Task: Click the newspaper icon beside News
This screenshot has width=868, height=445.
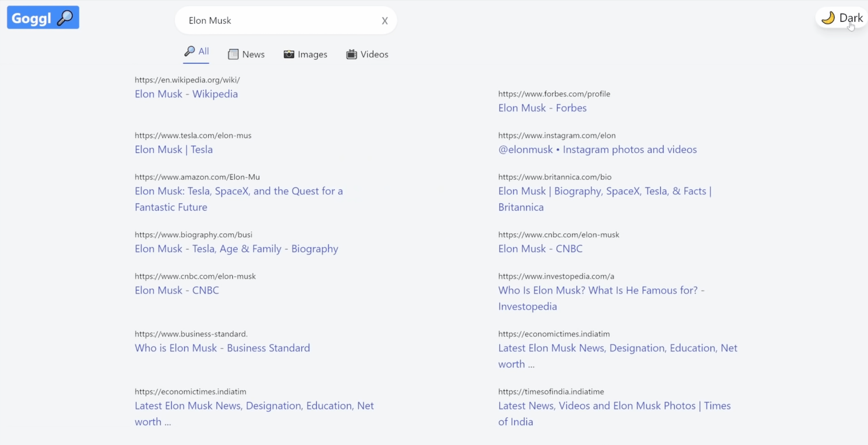Action: click(x=233, y=54)
